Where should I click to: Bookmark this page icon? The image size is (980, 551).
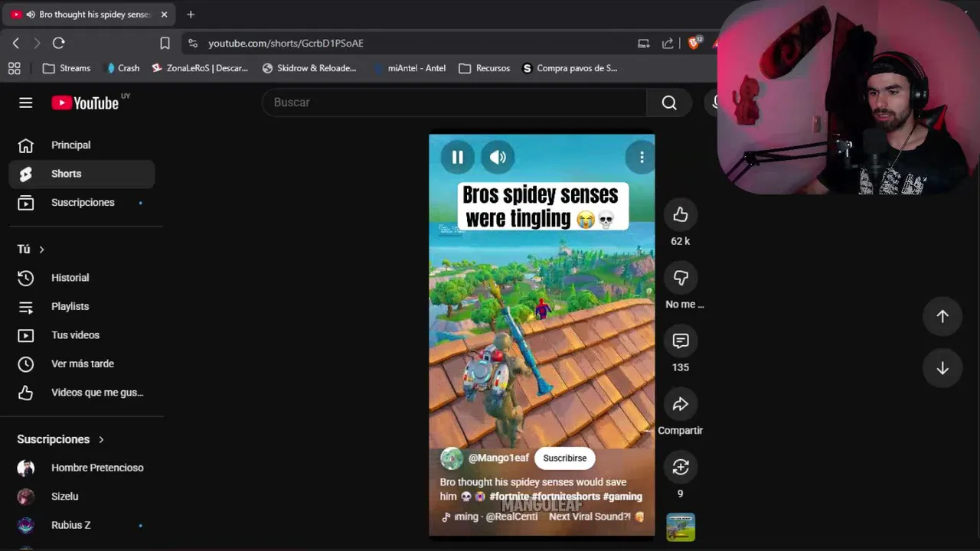point(165,44)
